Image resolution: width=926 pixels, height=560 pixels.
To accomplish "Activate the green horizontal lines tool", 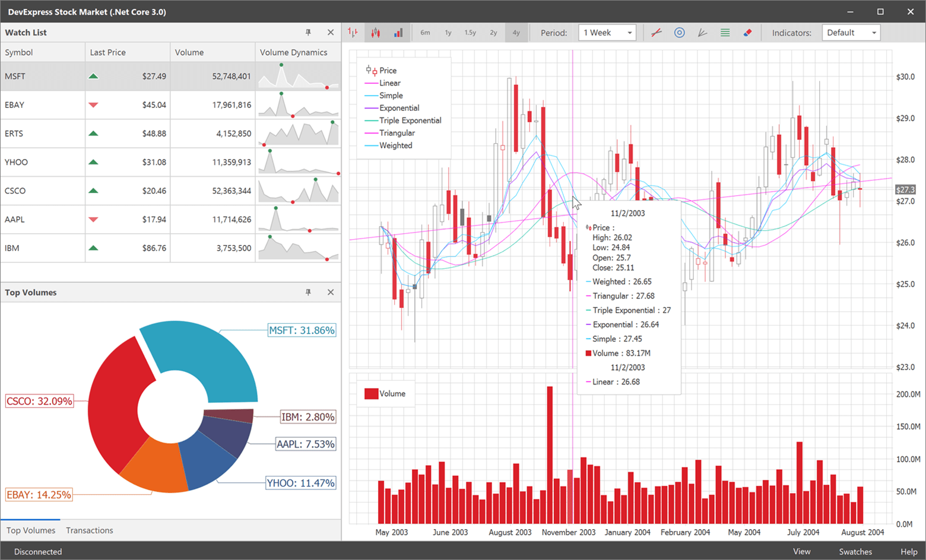I will [x=725, y=33].
